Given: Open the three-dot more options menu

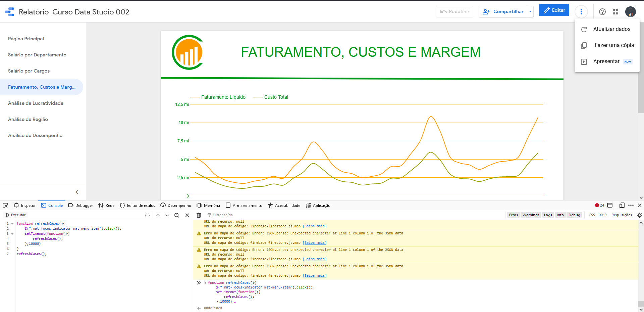Looking at the screenshot, I should [x=581, y=12].
